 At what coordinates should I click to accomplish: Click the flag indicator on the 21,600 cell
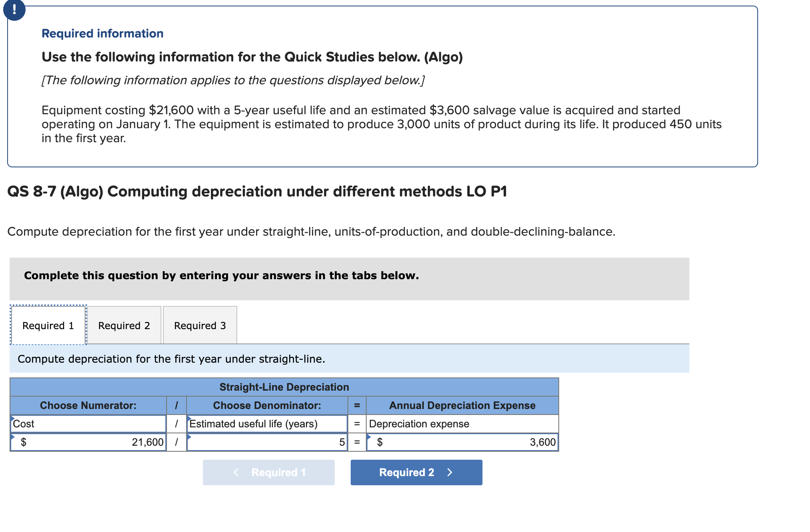click(x=13, y=436)
